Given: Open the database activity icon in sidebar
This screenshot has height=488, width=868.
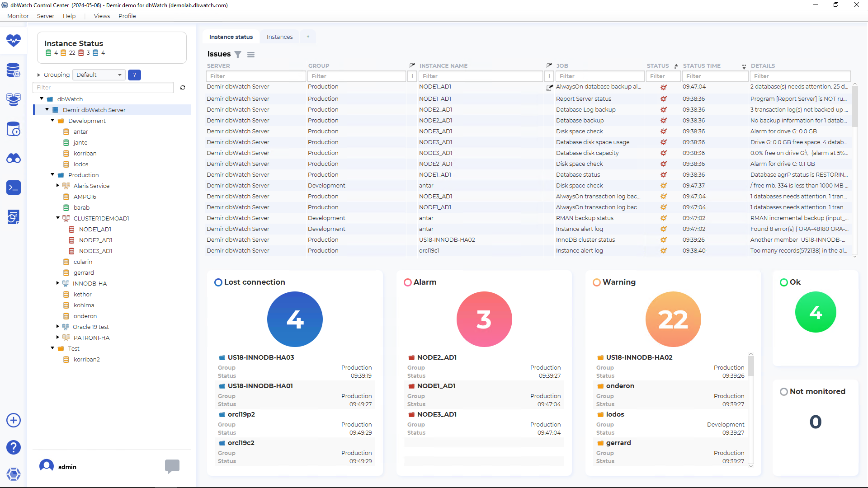Looking at the screenshot, I should click(14, 129).
